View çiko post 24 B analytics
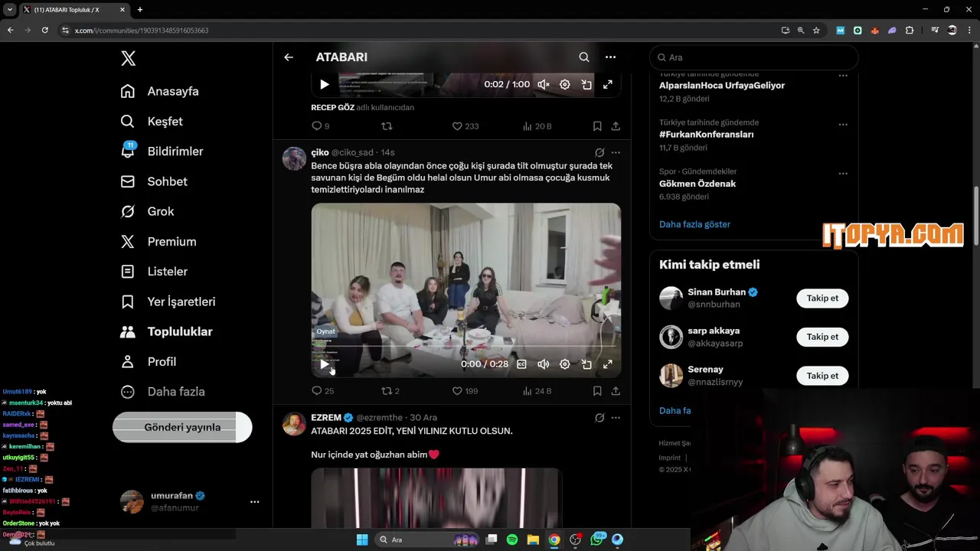This screenshot has width=980, height=551. 537,391
